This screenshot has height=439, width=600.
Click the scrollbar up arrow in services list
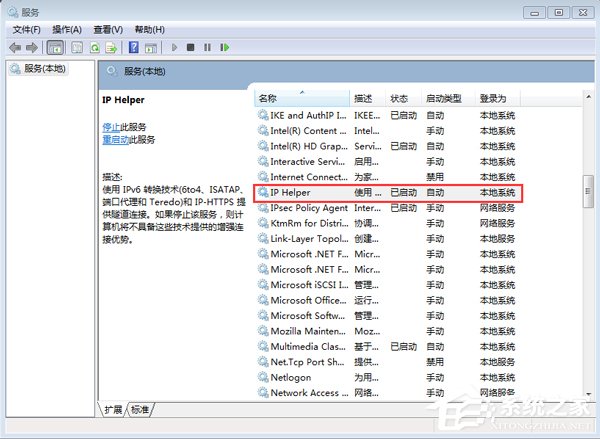click(589, 97)
